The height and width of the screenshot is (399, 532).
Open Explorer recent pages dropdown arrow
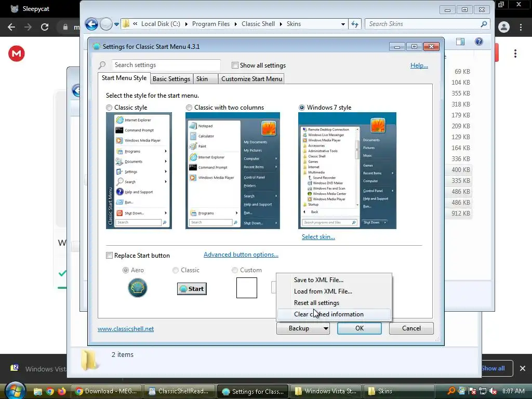[x=116, y=24]
